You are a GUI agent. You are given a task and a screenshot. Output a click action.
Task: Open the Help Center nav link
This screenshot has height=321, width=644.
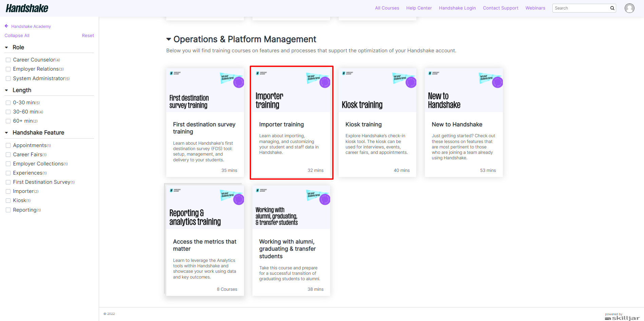[x=419, y=8]
